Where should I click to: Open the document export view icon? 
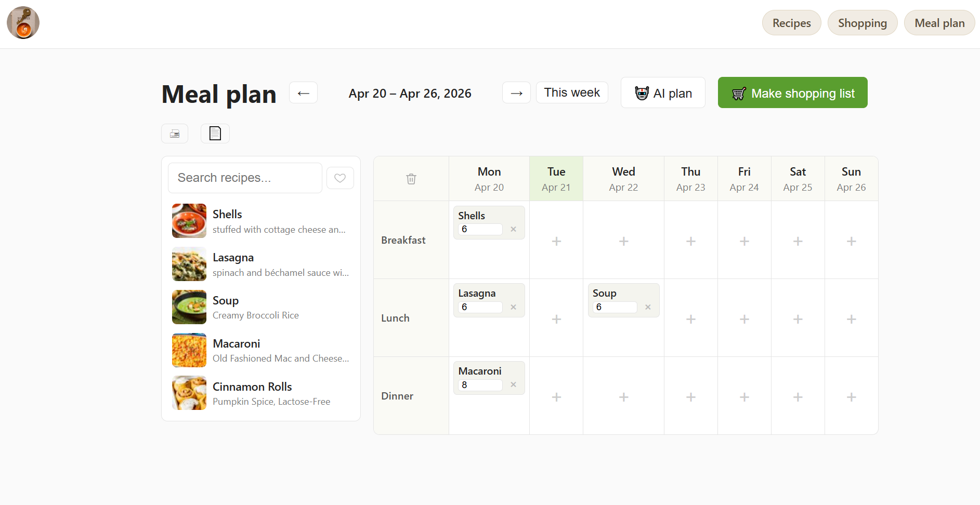215,134
